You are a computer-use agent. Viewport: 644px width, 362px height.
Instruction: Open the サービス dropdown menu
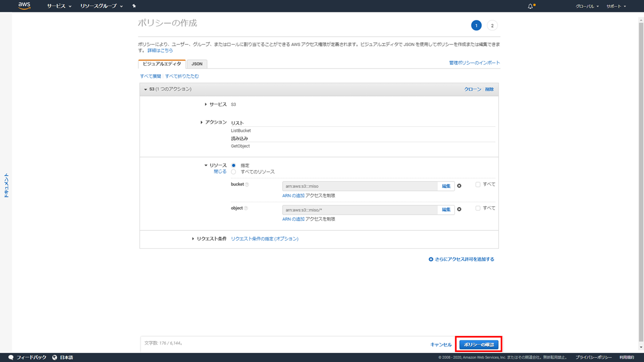(x=59, y=6)
